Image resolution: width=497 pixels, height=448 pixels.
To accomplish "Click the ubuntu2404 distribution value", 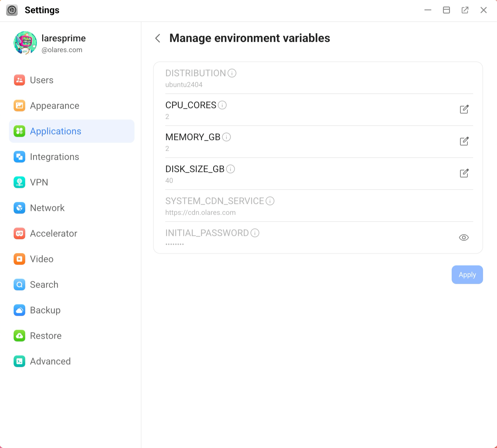I will point(184,85).
